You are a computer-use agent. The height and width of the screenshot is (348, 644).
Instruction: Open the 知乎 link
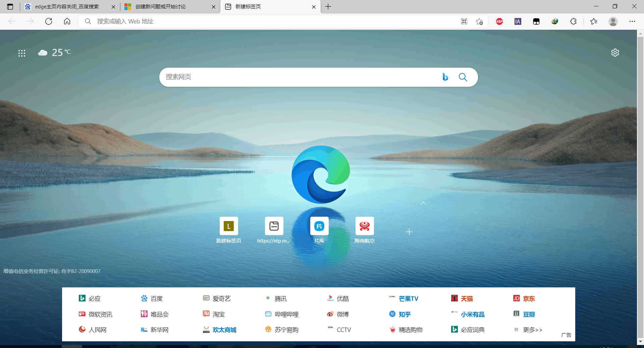pos(400,314)
